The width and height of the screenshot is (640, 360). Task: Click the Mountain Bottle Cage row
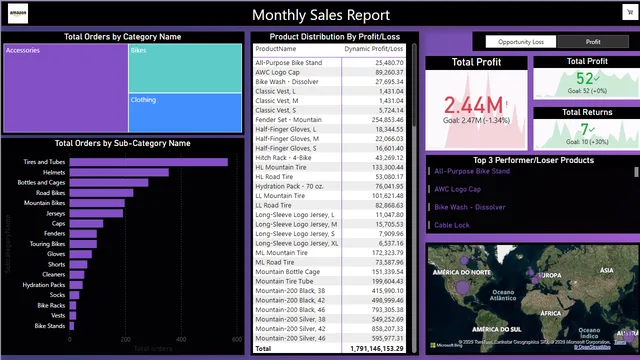329,272
